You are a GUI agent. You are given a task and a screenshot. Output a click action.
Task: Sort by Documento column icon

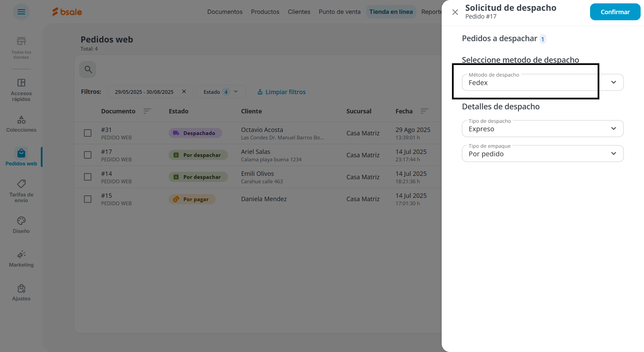(x=147, y=111)
